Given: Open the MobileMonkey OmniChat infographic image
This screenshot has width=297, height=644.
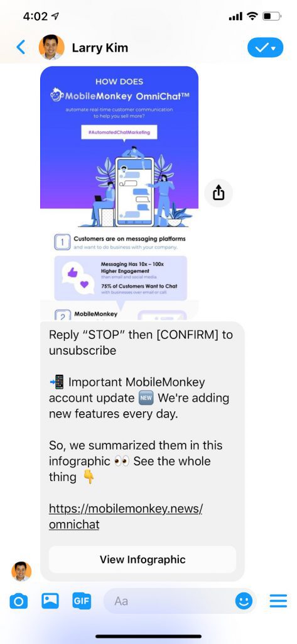Looking at the screenshot, I should click(119, 193).
